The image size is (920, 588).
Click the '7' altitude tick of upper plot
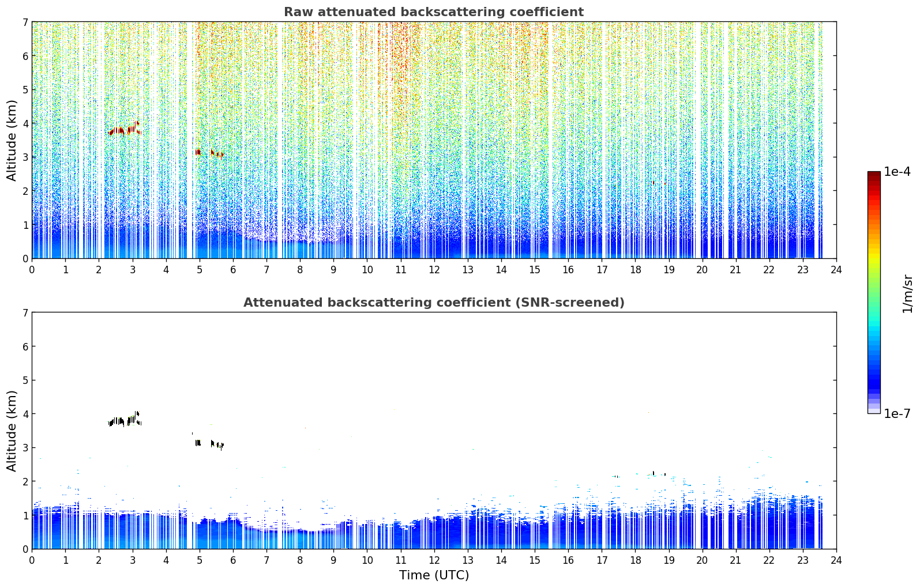[x=25, y=22]
